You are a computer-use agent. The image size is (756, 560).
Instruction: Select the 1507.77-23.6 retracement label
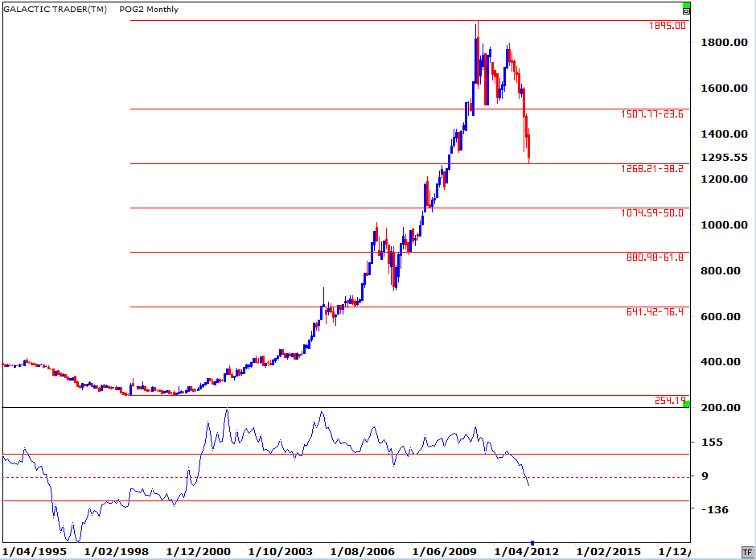pyautogui.click(x=652, y=114)
